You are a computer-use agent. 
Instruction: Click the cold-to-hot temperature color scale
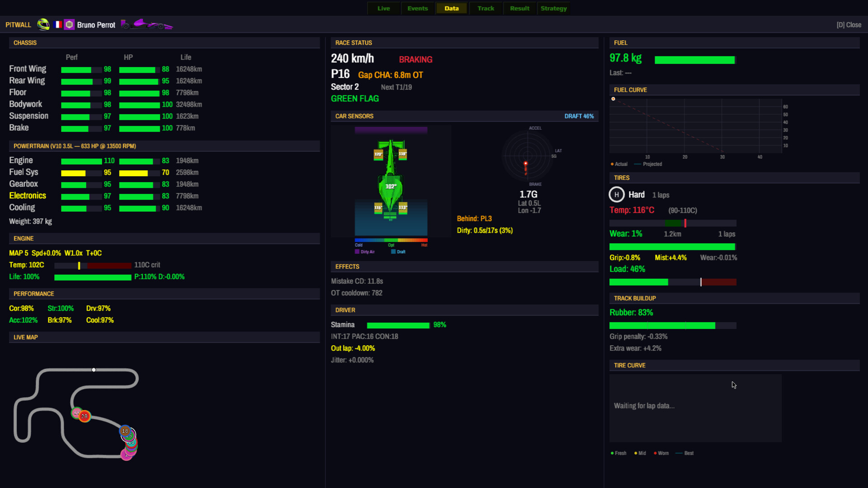(391, 240)
